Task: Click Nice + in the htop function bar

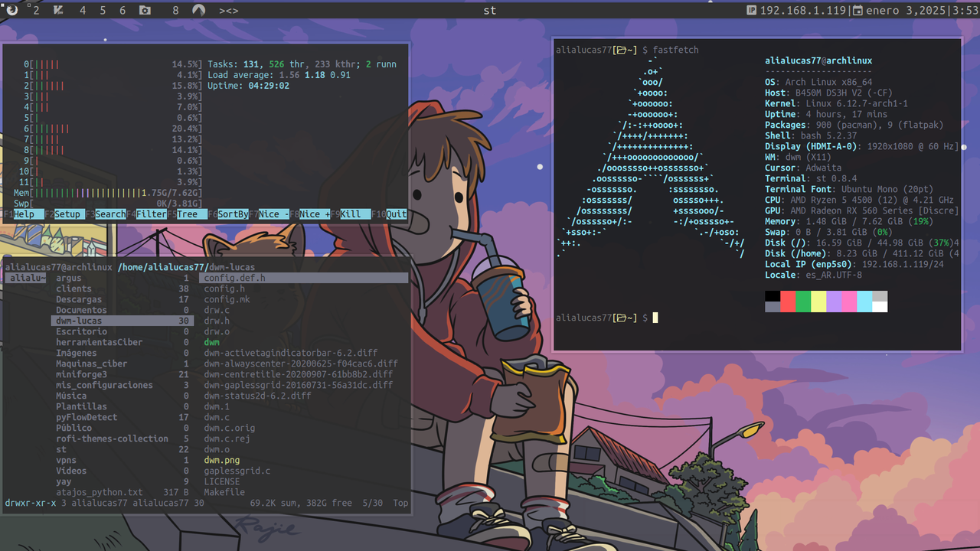Action: (x=315, y=214)
